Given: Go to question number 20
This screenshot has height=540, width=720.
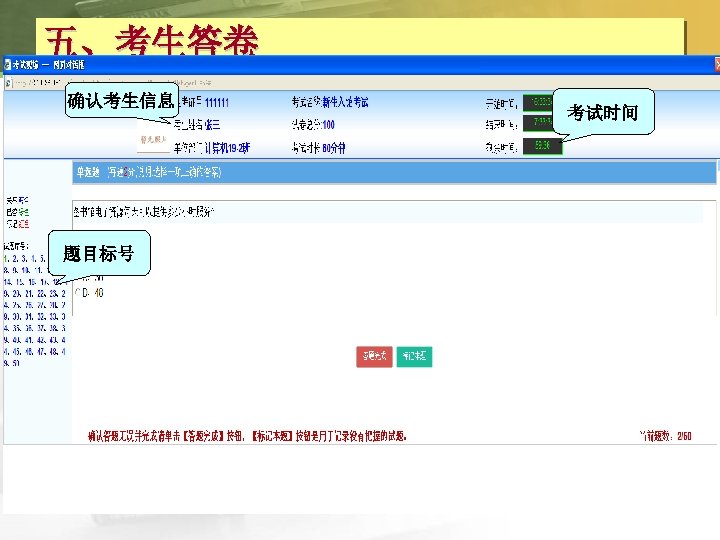Looking at the screenshot, I should 17,294.
